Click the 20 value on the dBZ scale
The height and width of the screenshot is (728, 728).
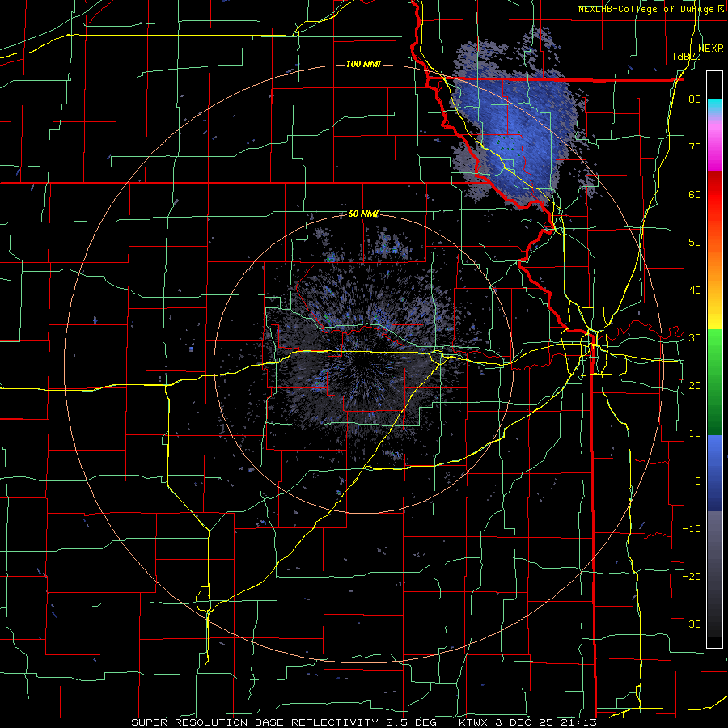695,385
